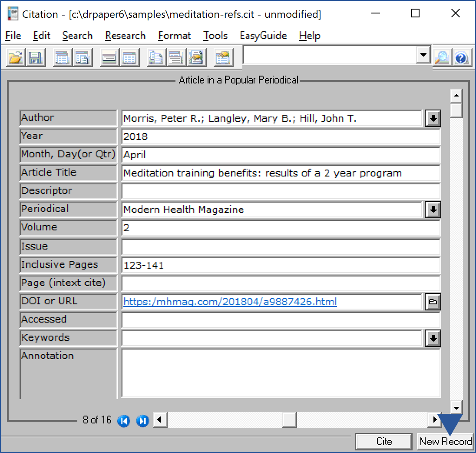The height and width of the screenshot is (453, 476).
Task: Jump to the last record arrow
Action: point(142,421)
